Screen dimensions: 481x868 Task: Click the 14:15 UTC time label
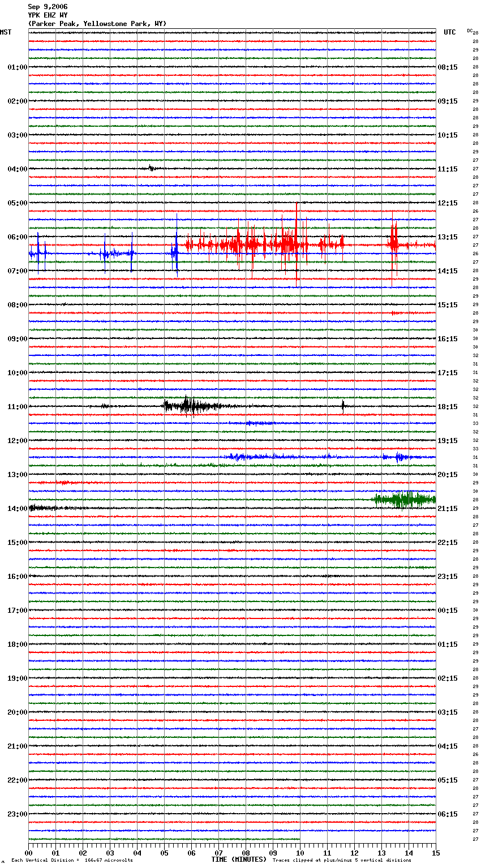[448, 271]
